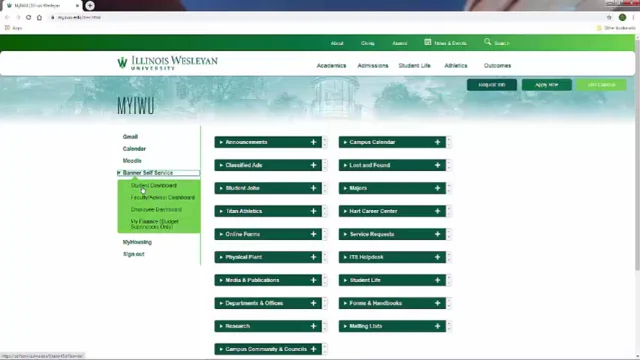Click the plus icon on Departments & Offices
The width and height of the screenshot is (640, 360).
tap(313, 303)
